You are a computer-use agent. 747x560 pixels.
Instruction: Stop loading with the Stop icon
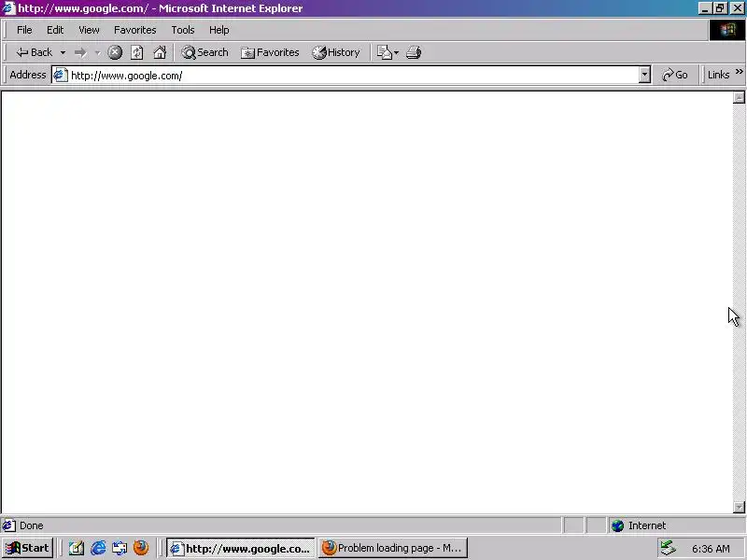115,52
